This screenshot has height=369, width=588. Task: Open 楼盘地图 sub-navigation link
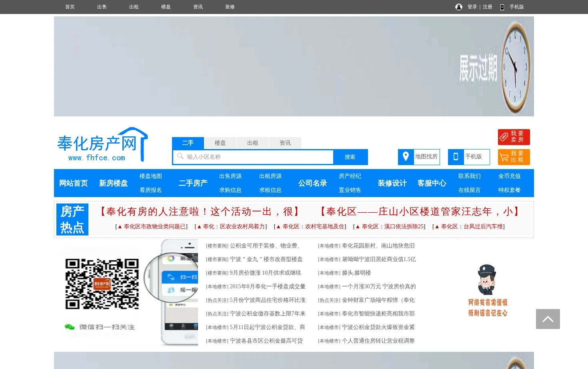[x=151, y=176]
